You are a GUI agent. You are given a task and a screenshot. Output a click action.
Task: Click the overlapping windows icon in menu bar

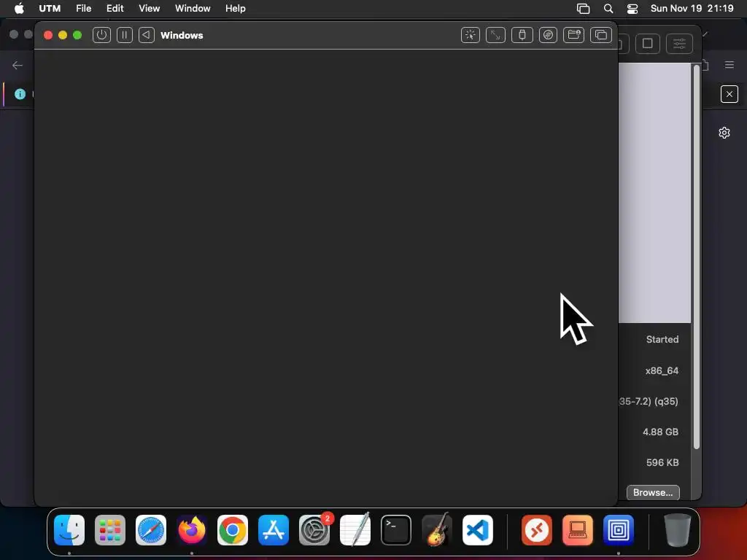tap(583, 9)
